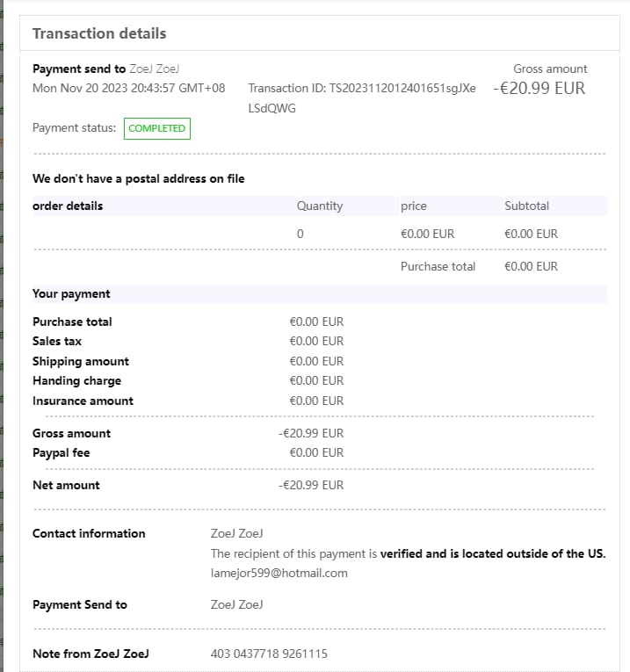Click the Insurance amount value

pyautogui.click(x=316, y=401)
